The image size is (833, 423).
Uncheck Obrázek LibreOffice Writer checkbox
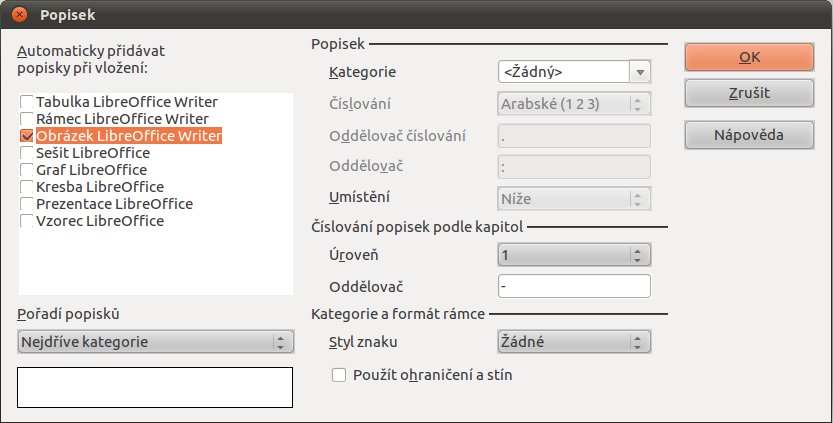27,136
